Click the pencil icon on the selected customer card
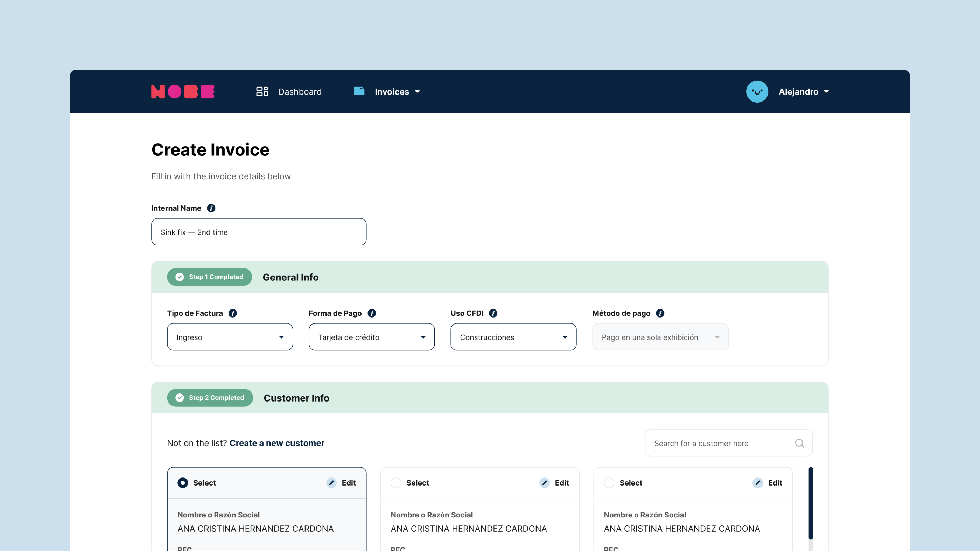980x551 pixels. (x=331, y=483)
